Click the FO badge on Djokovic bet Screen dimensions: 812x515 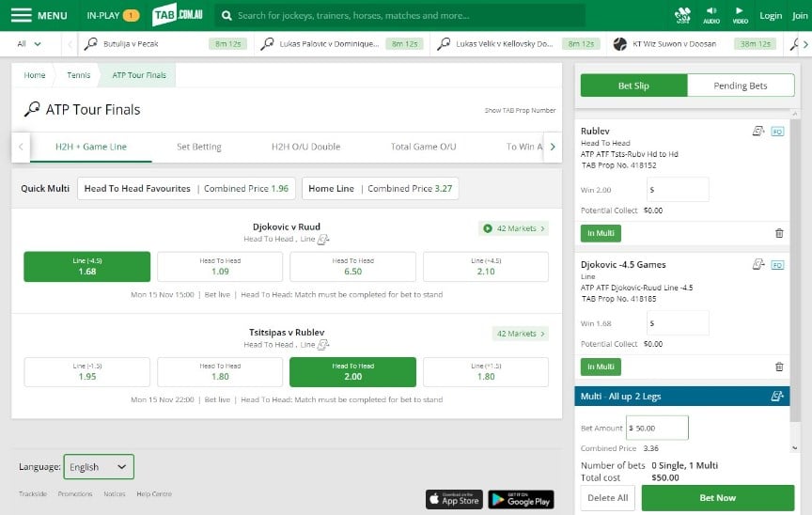(x=777, y=265)
